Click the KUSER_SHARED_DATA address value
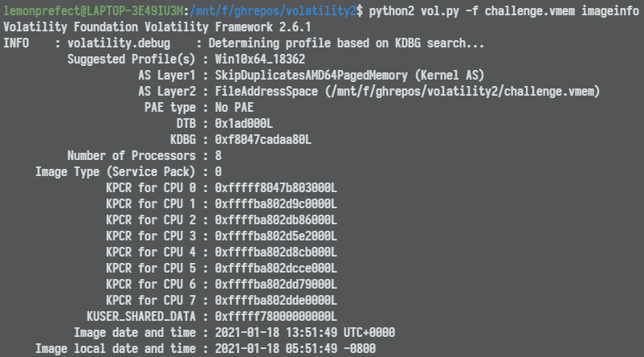Viewport: 644px width, 357px height. (275, 316)
